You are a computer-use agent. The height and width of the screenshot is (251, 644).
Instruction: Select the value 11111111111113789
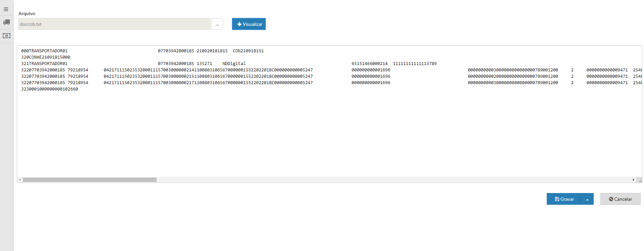click(x=415, y=64)
